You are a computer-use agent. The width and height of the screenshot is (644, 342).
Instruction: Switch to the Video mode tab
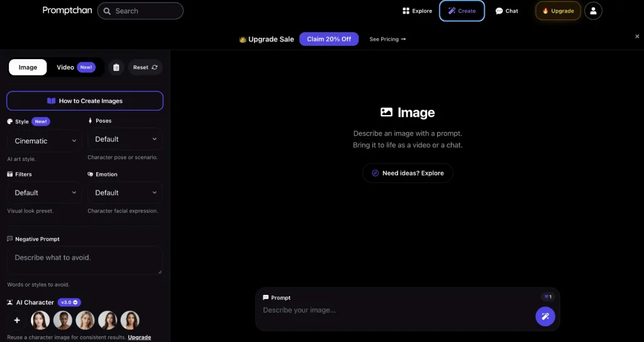coord(75,67)
